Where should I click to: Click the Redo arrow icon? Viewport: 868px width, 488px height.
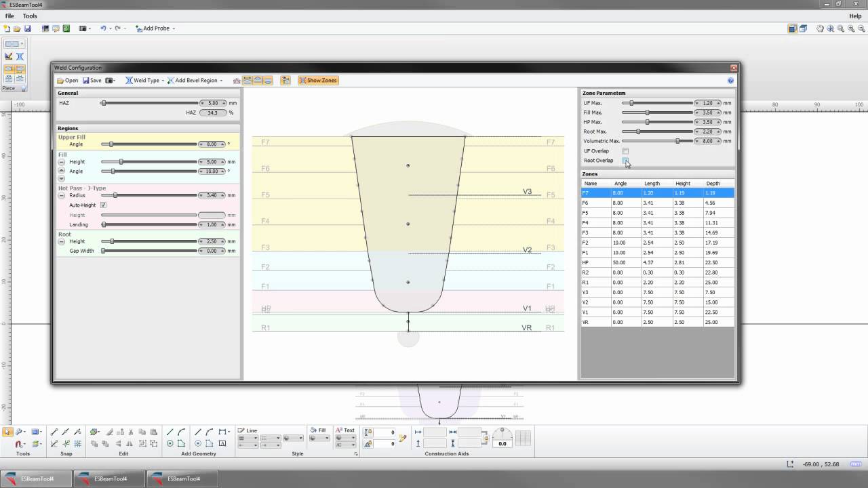click(117, 28)
